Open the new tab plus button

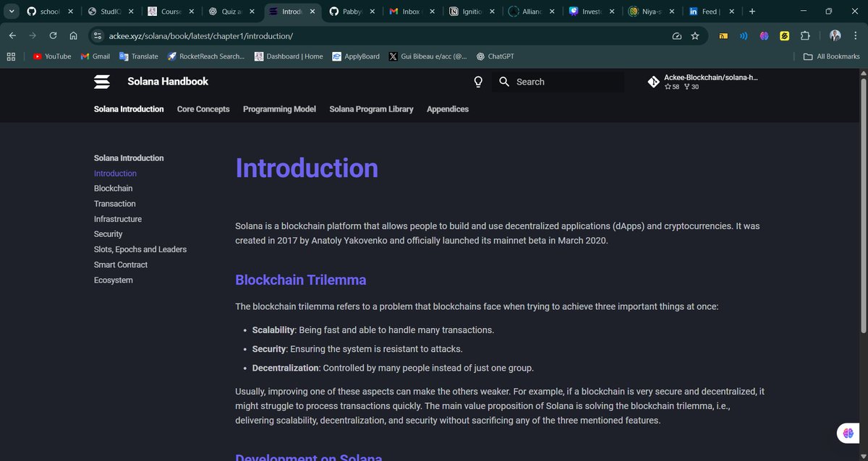click(x=752, y=12)
